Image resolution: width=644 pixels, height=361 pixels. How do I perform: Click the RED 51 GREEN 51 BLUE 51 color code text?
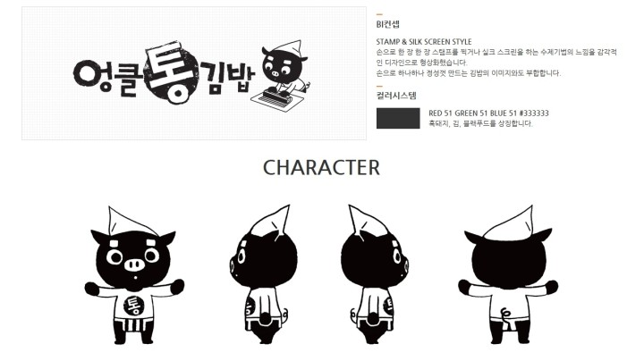click(488, 113)
